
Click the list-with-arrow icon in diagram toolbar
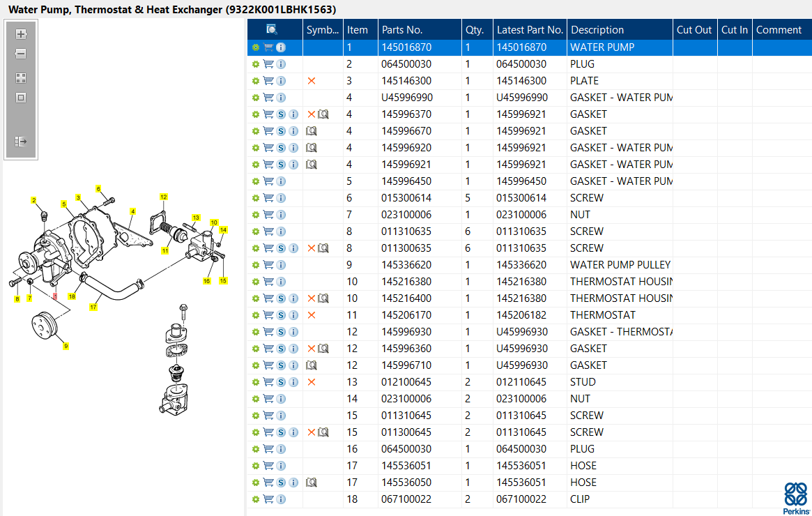click(x=21, y=142)
